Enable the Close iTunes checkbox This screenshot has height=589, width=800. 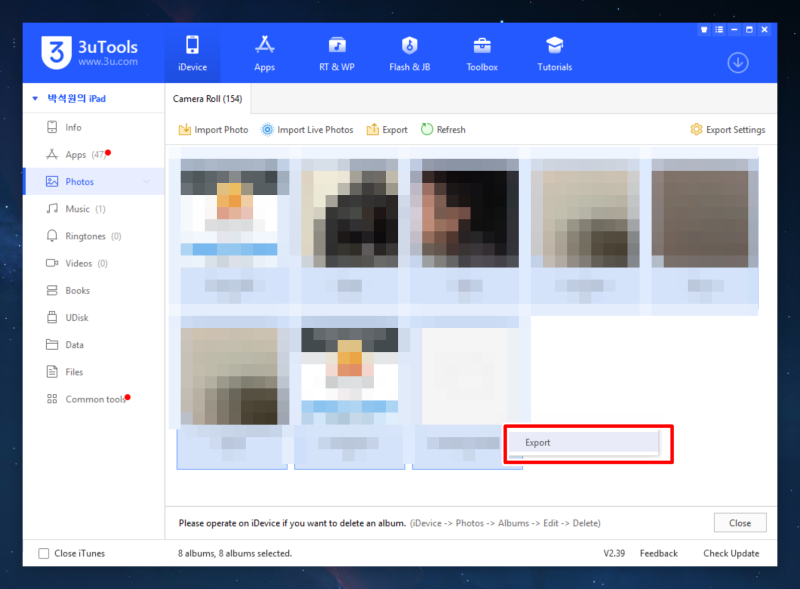44,553
